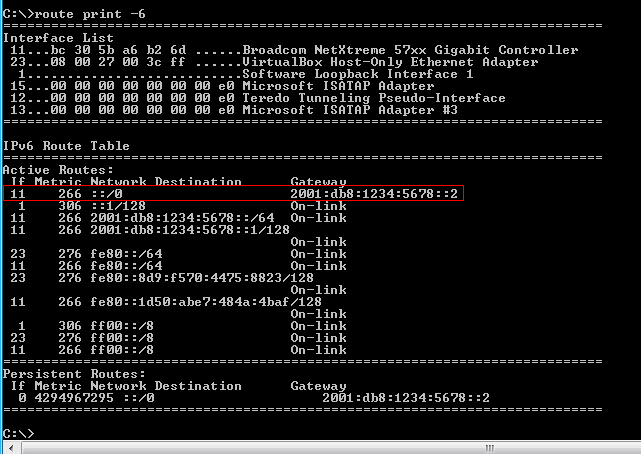Click '::/0' destination under Persistent Routes
This screenshot has width=641, height=454.
tap(138, 398)
